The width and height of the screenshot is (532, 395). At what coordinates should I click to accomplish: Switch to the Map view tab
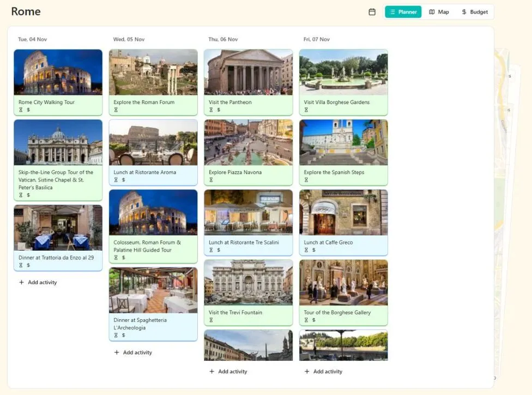point(439,12)
